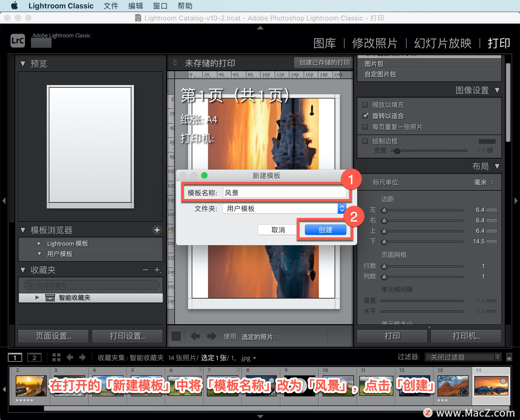The height and width of the screenshot is (420, 520).
Task: Switch to 修改照片 module
Action: tap(375, 43)
